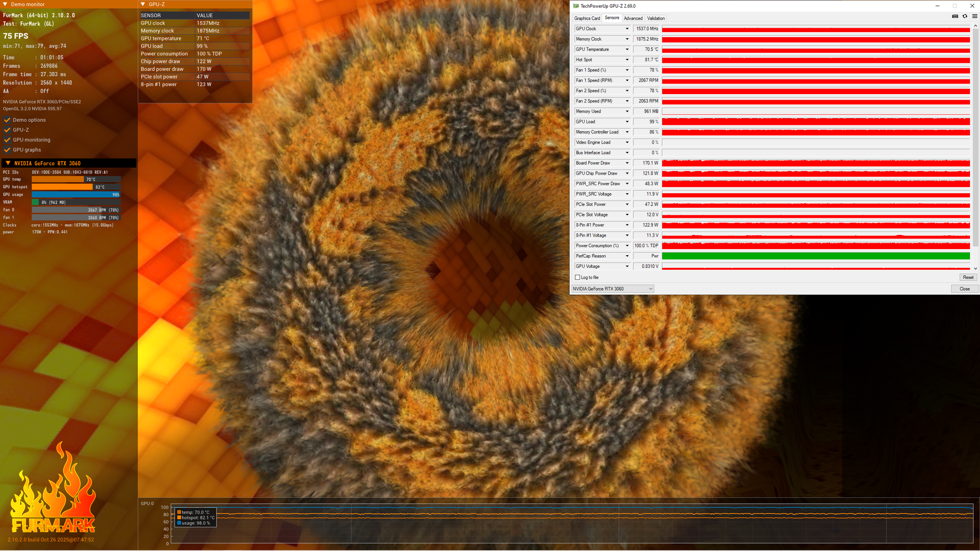Click the Close button in GPU-Z
The height and width of the screenshot is (551, 980).
tap(964, 289)
